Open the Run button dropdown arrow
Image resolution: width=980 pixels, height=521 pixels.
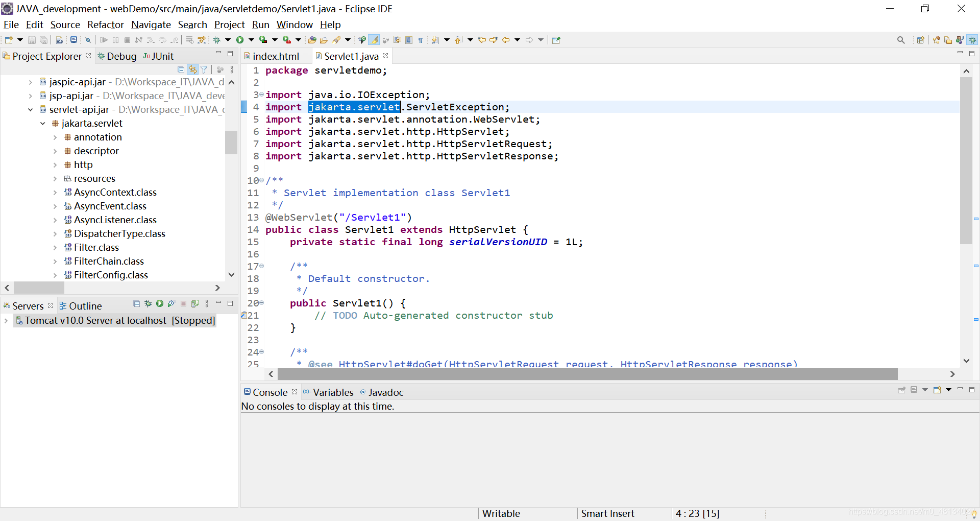click(251, 39)
